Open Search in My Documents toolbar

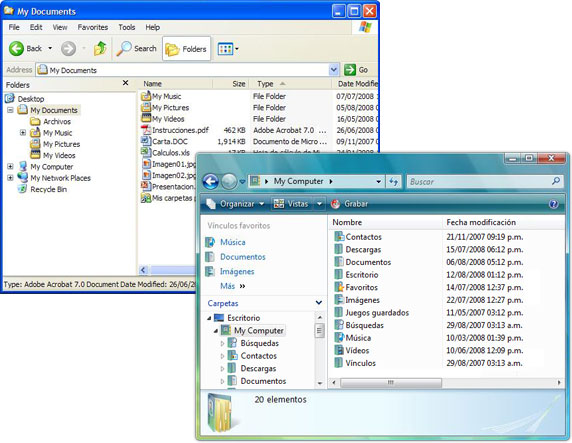tap(136, 49)
